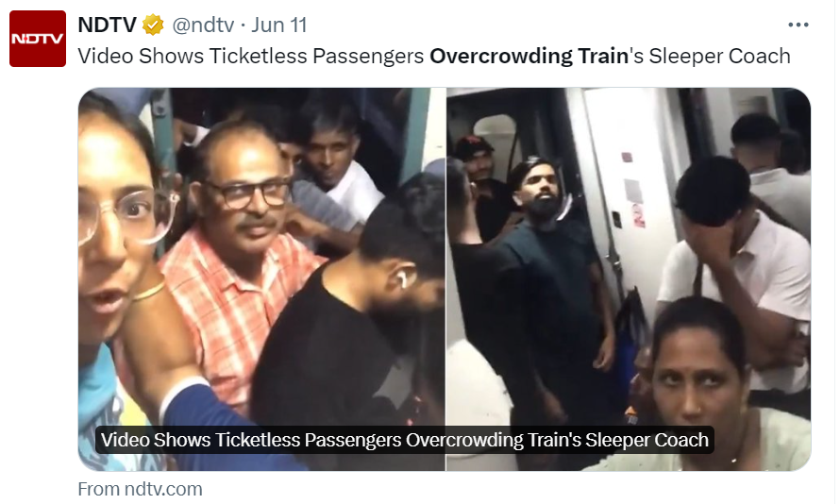Open the three-dot more options menu
This screenshot has width=840, height=504.
[x=798, y=25]
